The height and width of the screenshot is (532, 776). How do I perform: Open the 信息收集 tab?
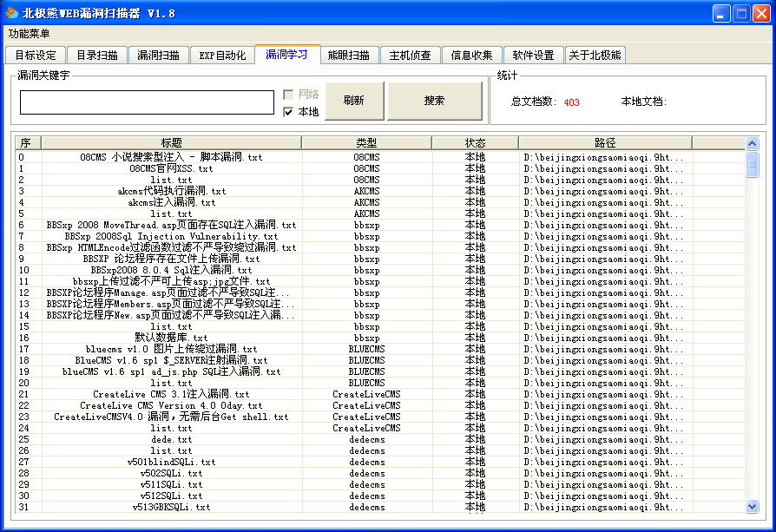click(x=473, y=54)
